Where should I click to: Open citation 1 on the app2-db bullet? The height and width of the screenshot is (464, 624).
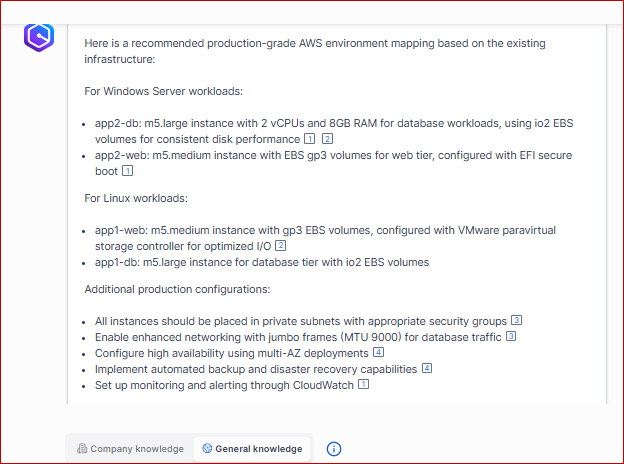point(309,138)
